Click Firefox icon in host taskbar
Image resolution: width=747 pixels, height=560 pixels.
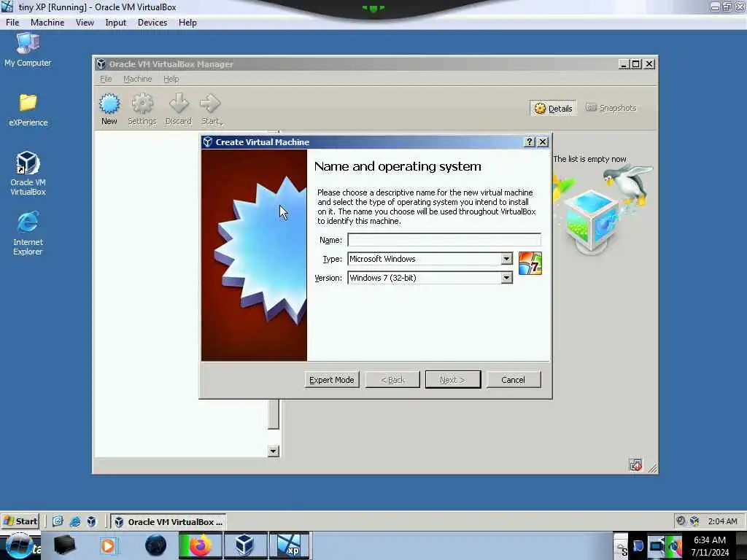(x=201, y=545)
